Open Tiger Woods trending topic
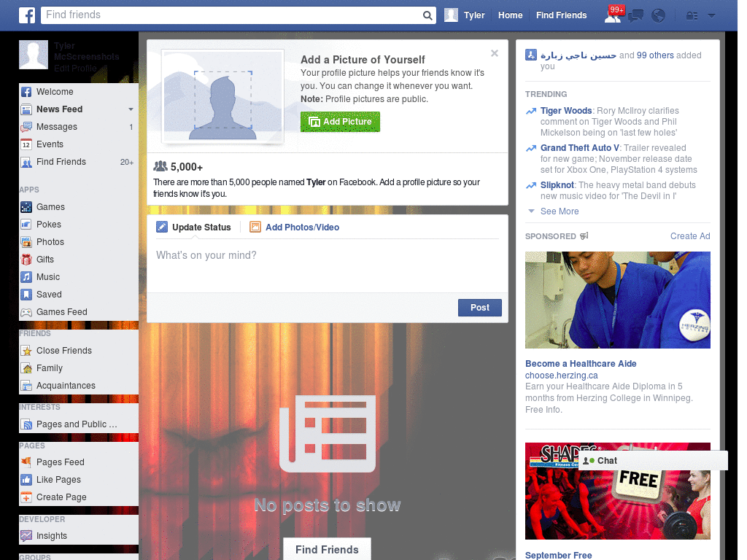Viewport: 747px width, 560px height. point(565,111)
